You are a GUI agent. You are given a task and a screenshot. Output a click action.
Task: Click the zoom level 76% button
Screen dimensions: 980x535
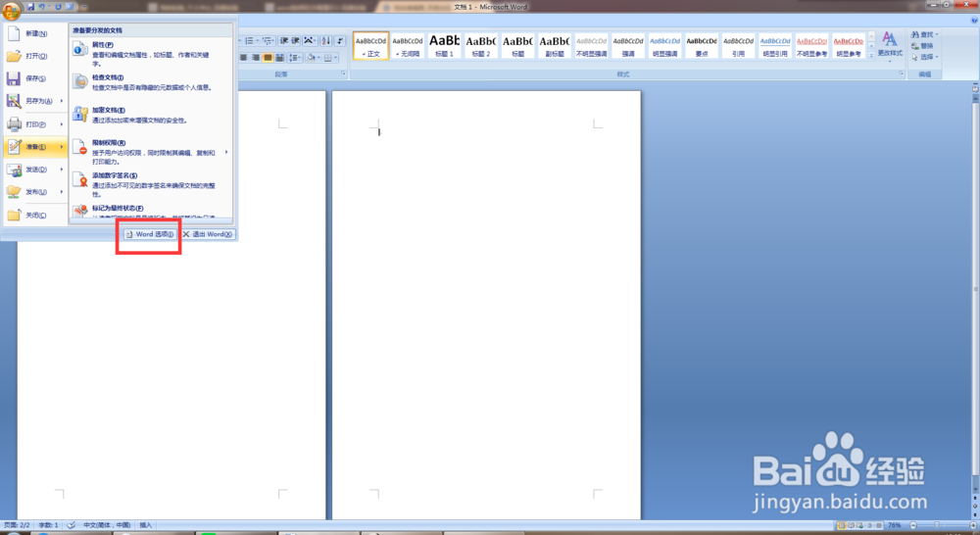[x=895, y=525]
